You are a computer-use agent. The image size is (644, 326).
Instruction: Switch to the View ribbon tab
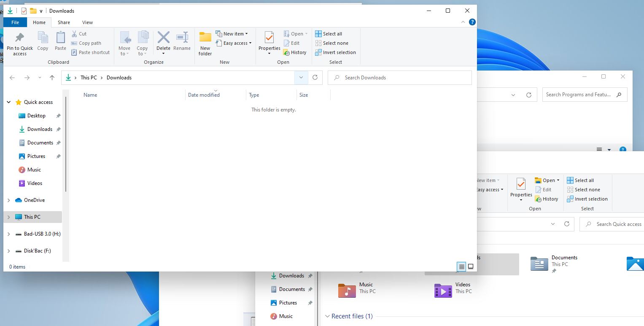(87, 22)
